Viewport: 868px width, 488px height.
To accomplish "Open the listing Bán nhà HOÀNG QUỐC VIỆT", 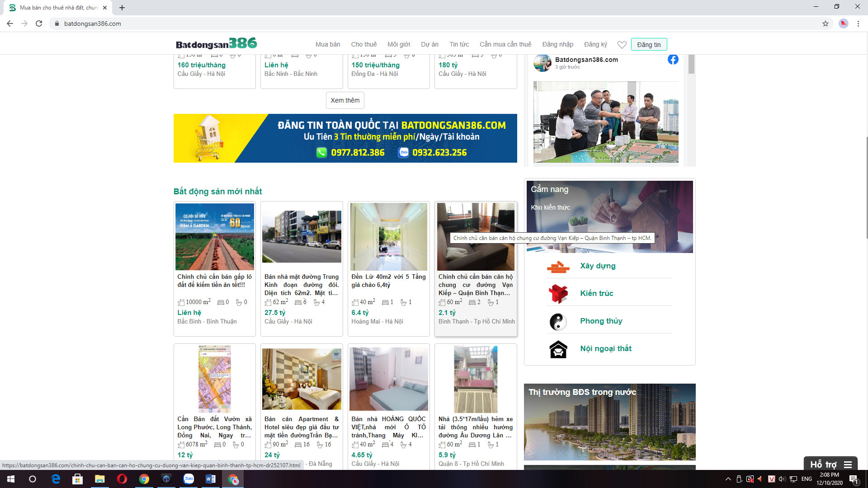I will (389, 427).
